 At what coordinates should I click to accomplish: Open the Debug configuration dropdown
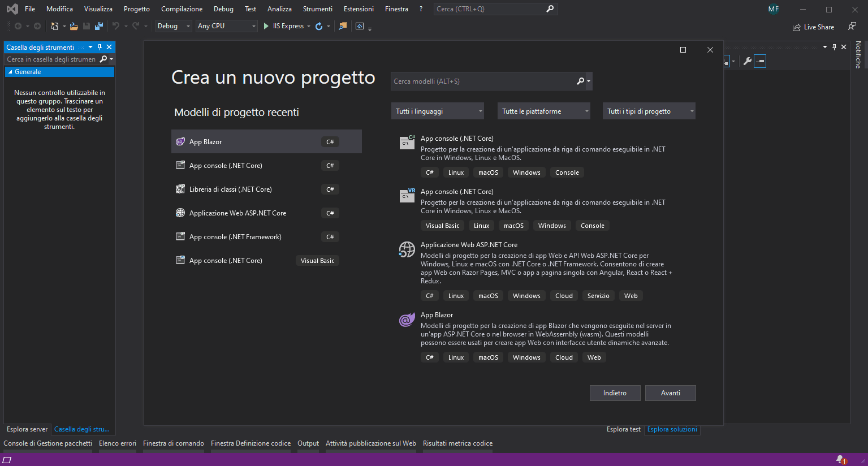tap(173, 26)
